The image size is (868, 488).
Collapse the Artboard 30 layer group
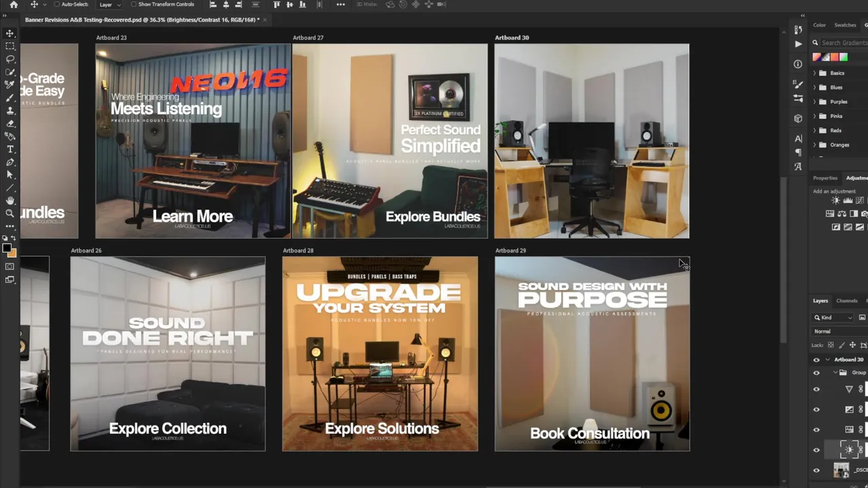[x=827, y=359]
